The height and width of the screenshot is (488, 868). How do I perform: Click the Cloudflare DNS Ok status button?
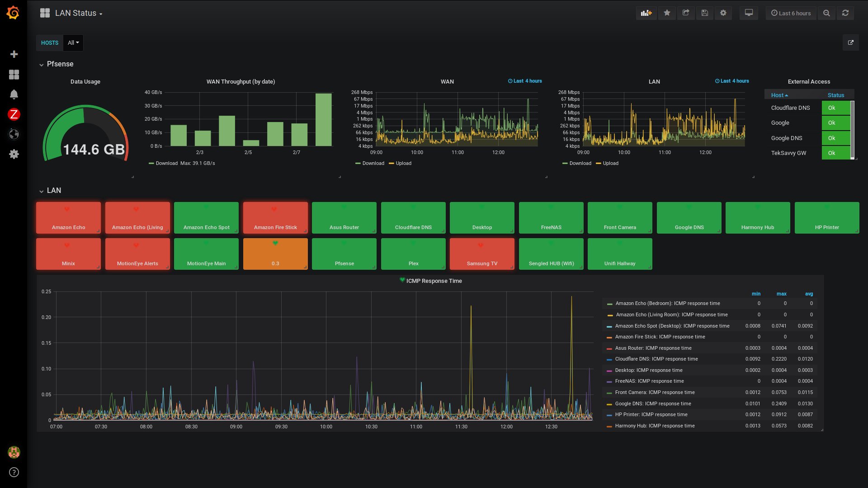[832, 108]
